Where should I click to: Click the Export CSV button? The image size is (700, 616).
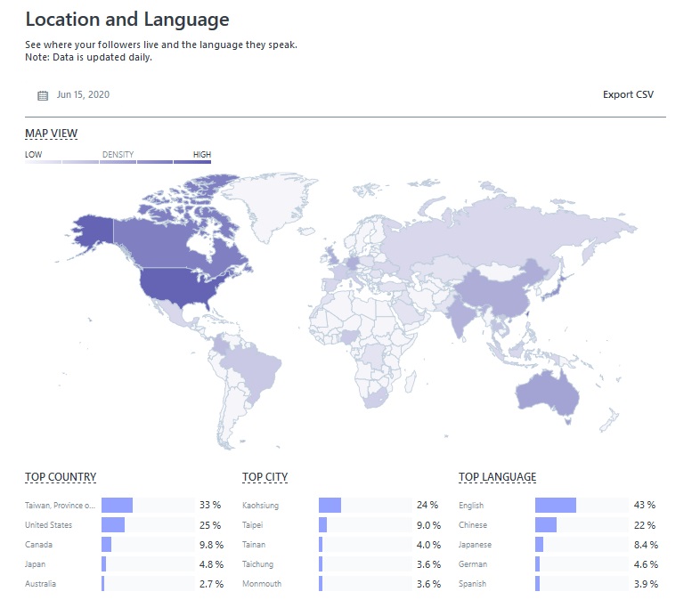628,95
